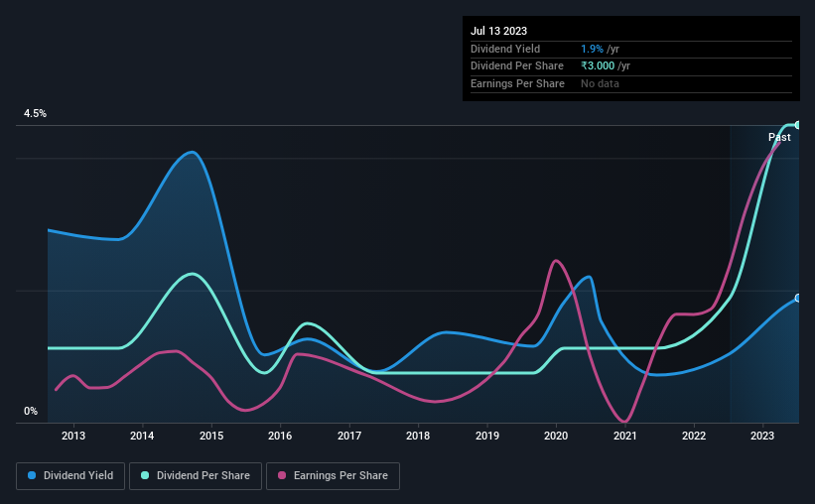Click the 0% y-axis label

click(31, 411)
